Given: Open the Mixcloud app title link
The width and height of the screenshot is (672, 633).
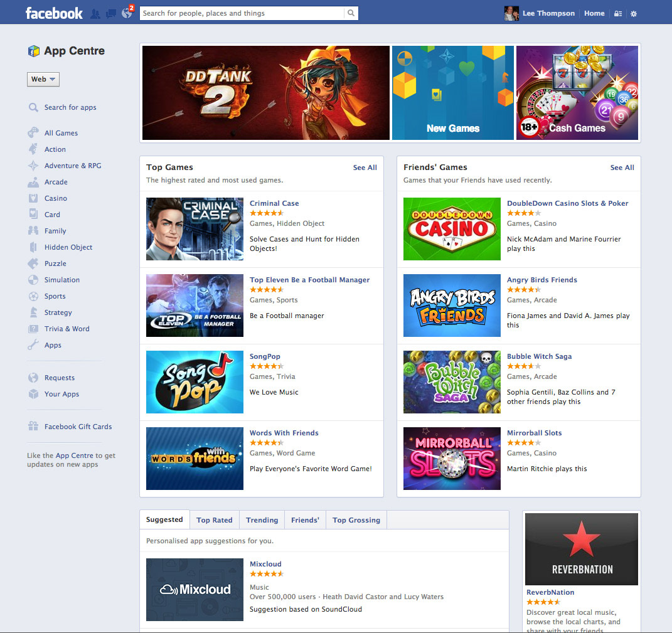Looking at the screenshot, I should (265, 564).
